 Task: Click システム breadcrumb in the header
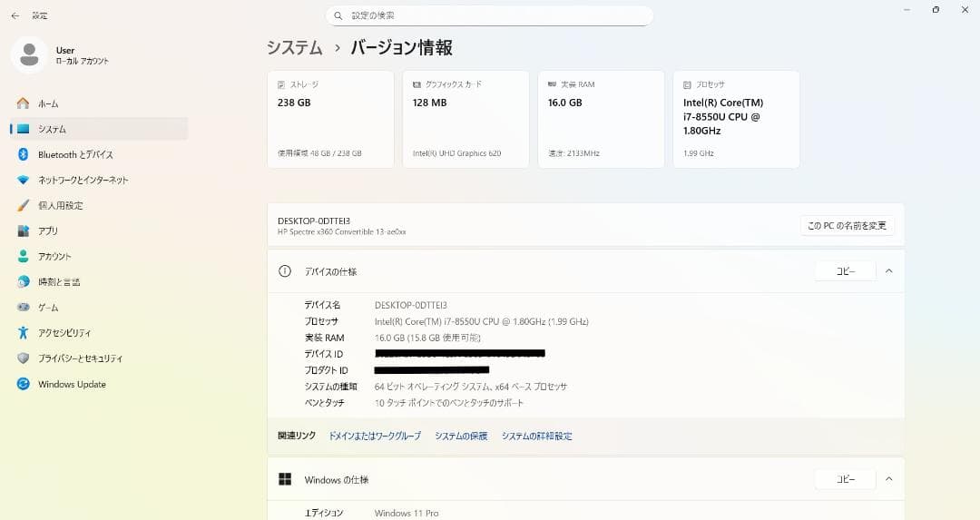(x=294, y=47)
